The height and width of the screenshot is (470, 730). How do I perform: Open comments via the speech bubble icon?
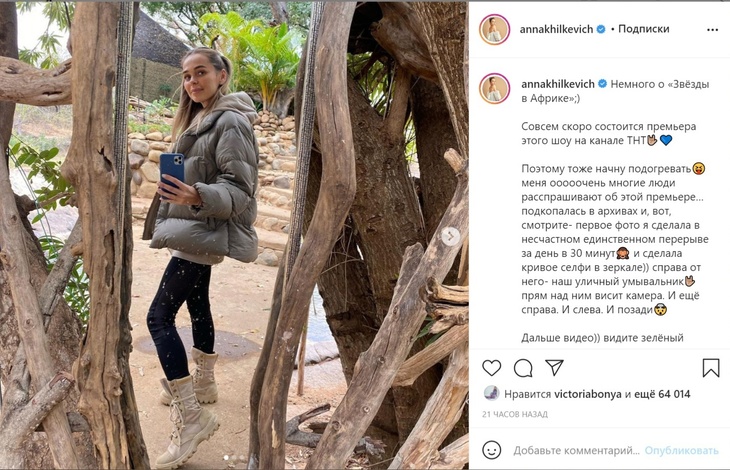523,367
